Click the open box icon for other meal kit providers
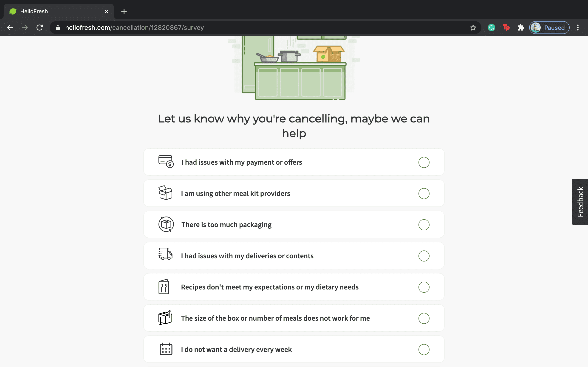This screenshot has height=367, width=588. (165, 193)
